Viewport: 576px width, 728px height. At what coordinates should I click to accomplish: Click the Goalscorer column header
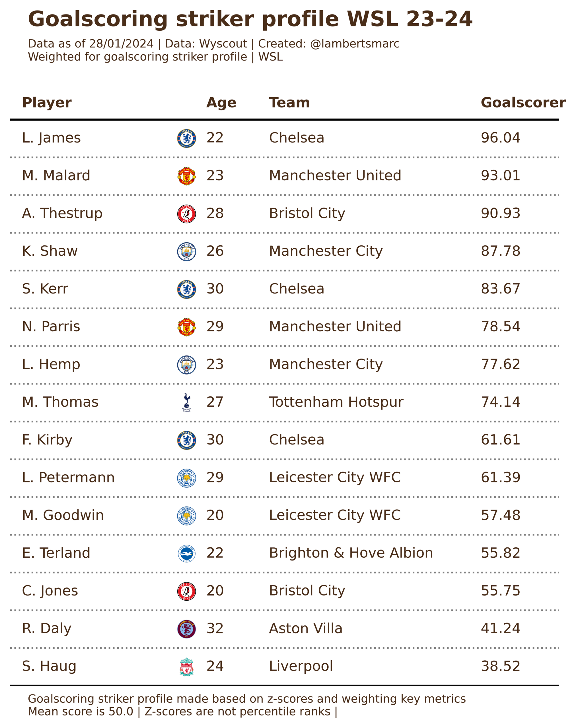click(x=523, y=103)
